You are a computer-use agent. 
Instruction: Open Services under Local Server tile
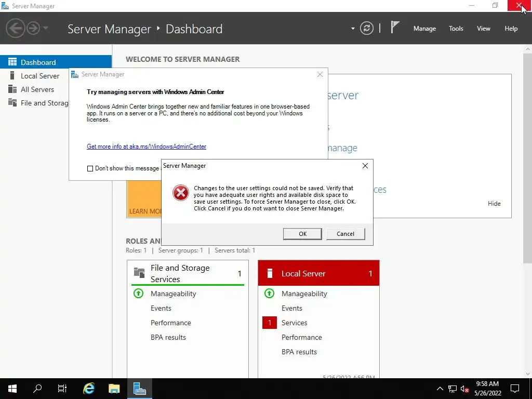294,323
